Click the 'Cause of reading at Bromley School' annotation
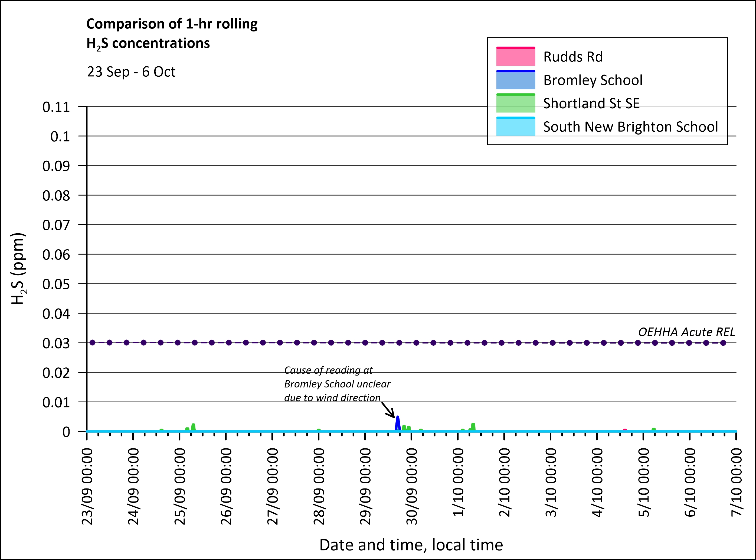Image resolution: width=756 pixels, height=560 pixels. click(x=337, y=384)
